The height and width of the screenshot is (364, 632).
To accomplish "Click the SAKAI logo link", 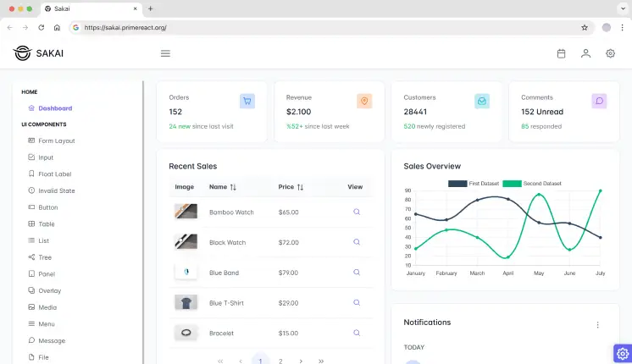I will point(39,53).
